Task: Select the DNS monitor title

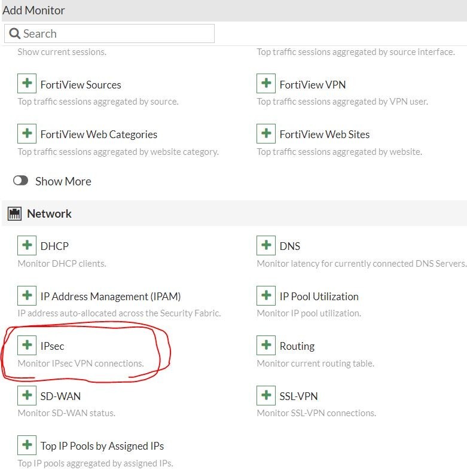Action: (289, 246)
